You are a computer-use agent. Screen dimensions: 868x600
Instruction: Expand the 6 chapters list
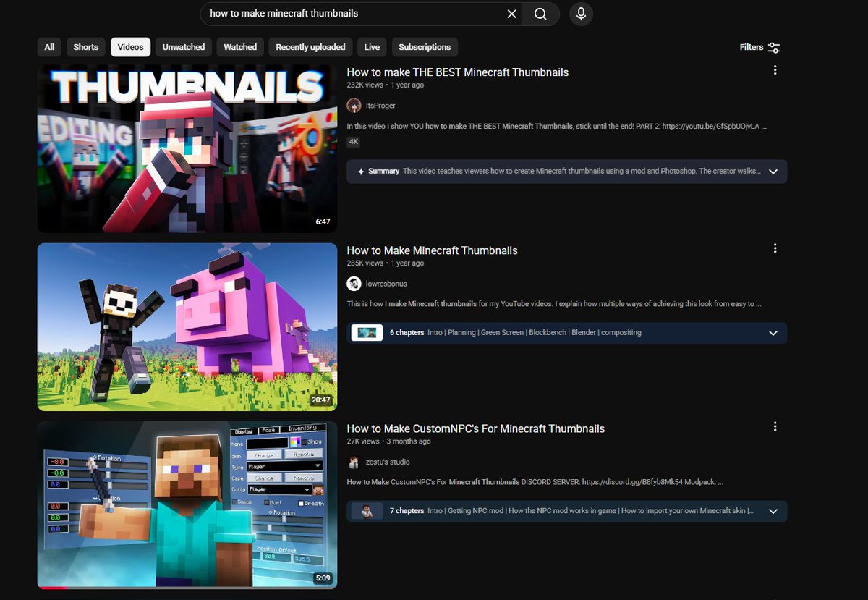pos(773,333)
